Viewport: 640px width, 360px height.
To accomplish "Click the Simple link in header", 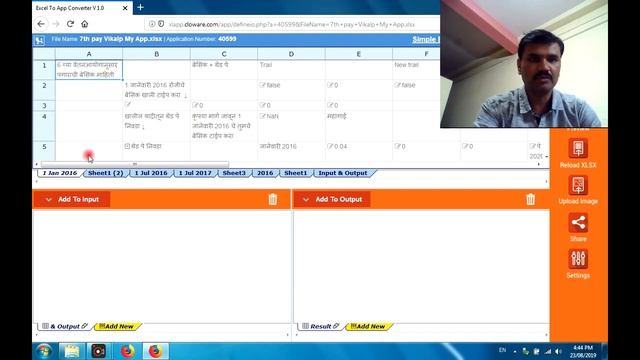I will tap(426, 39).
